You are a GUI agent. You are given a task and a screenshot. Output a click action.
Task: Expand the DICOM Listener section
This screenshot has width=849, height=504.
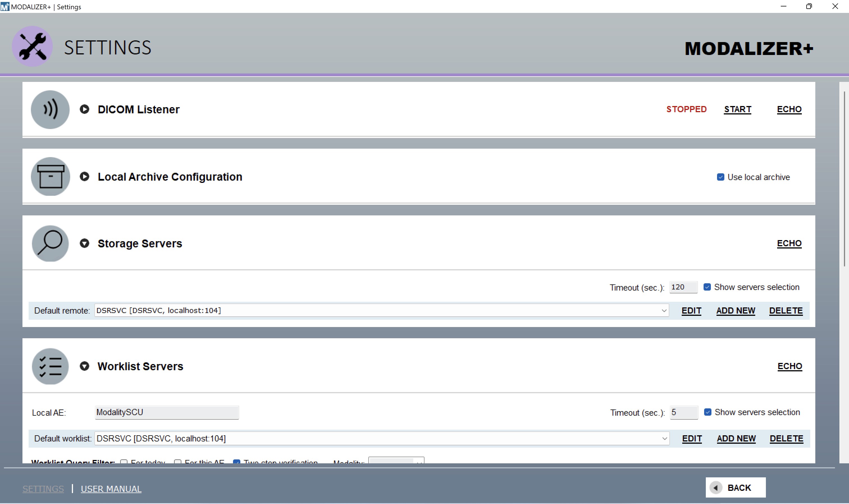(84, 109)
